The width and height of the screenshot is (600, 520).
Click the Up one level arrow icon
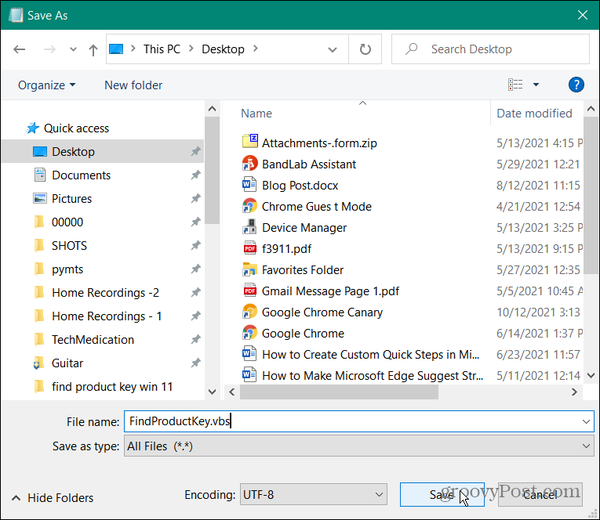click(x=93, y=49)
